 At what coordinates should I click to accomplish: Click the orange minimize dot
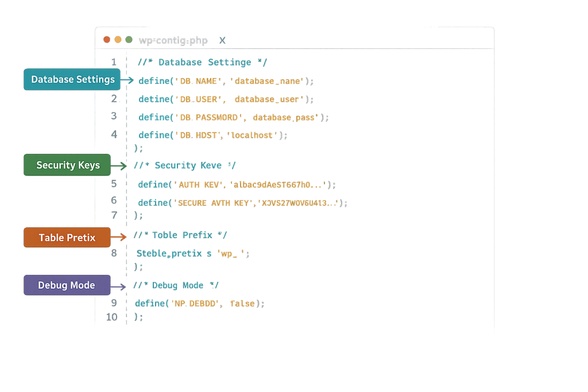118,40
